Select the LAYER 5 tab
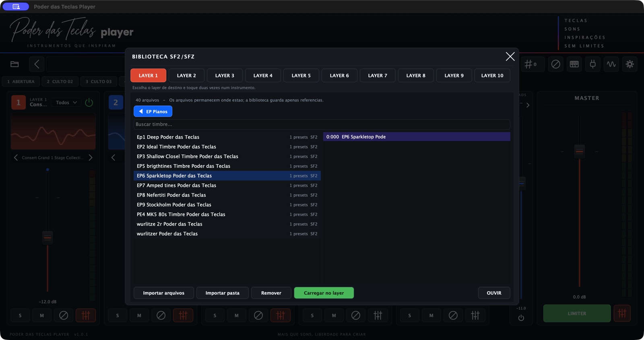644x340 pixels. 301,76
